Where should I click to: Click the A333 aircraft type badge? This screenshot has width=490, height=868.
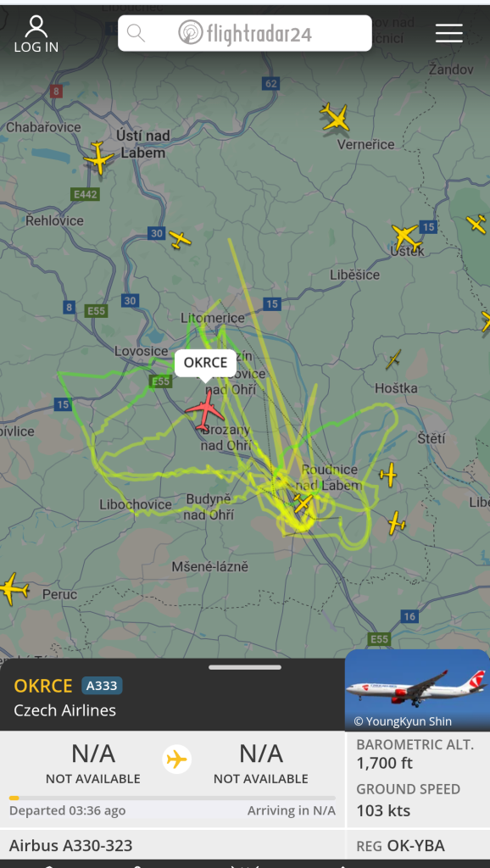(x=102, y=686)
